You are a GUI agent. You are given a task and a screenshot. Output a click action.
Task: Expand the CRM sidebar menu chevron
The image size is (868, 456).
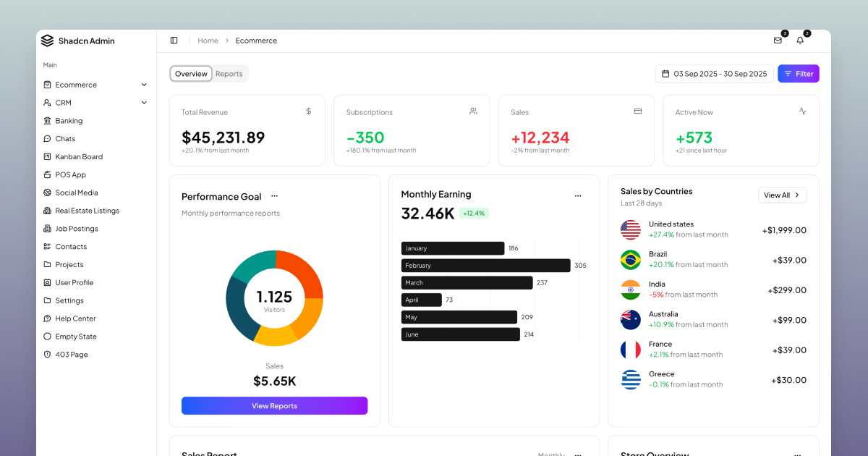pyautogui.click(x=144, y=103)
